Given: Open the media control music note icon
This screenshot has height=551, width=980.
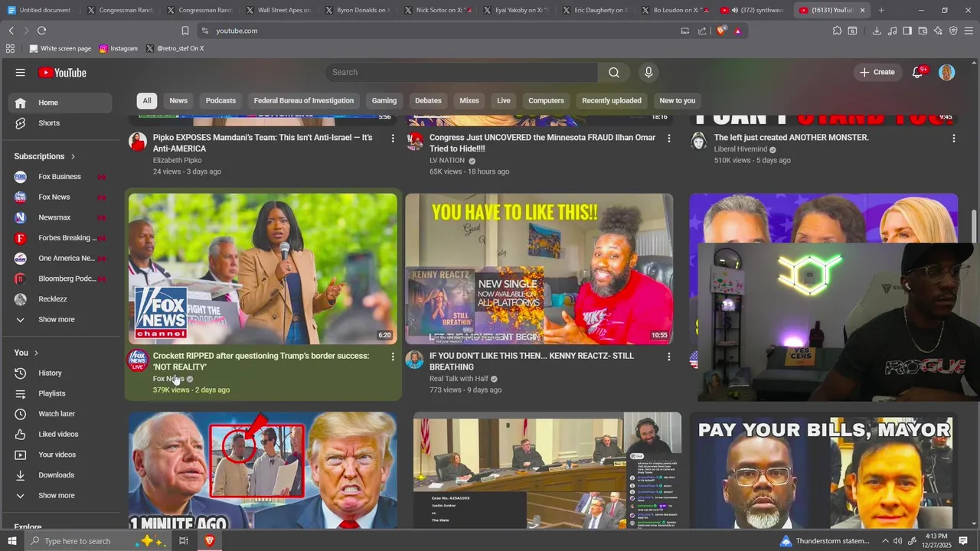Looking at the screenshot, I should [893, 31].
